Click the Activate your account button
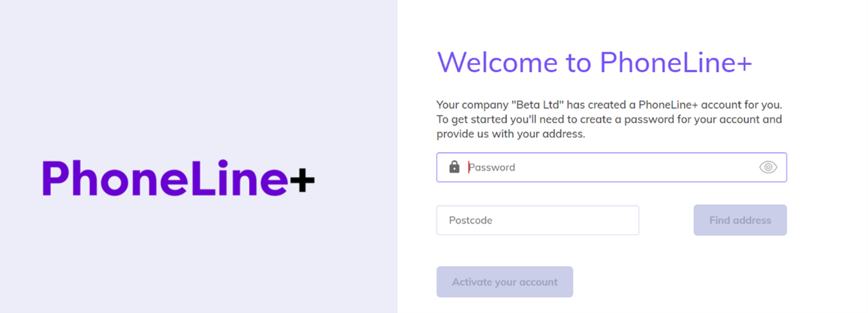This screenshot has height=313, width=868. point(505,282)
